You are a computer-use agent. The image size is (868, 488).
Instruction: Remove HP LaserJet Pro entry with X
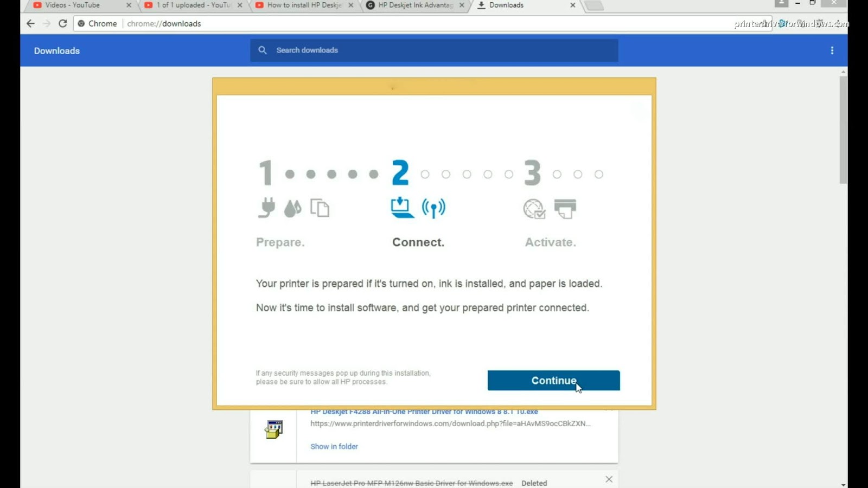[x=609, y=479]
